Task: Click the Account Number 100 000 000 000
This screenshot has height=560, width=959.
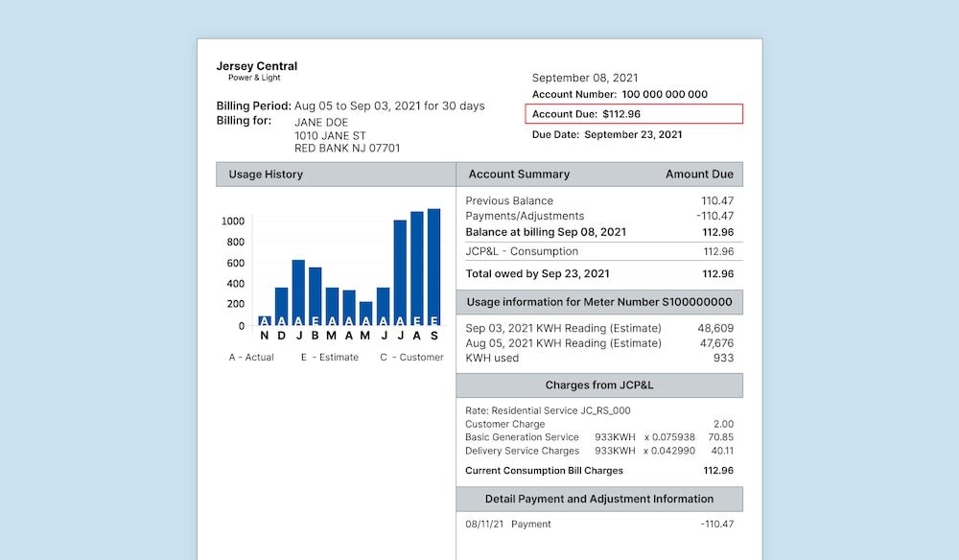Action: pyautogui.click(x=620, y=94)
